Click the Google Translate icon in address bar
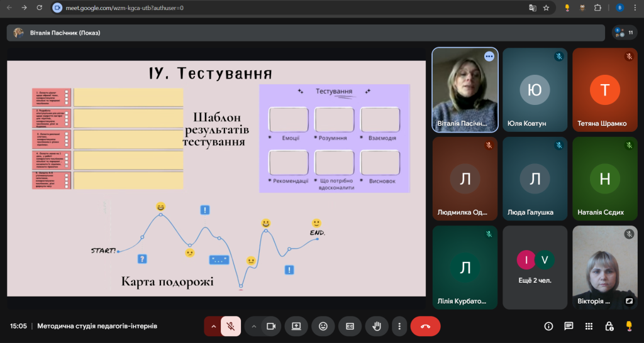This screenshot has width=644, height=343. (532, 8)
